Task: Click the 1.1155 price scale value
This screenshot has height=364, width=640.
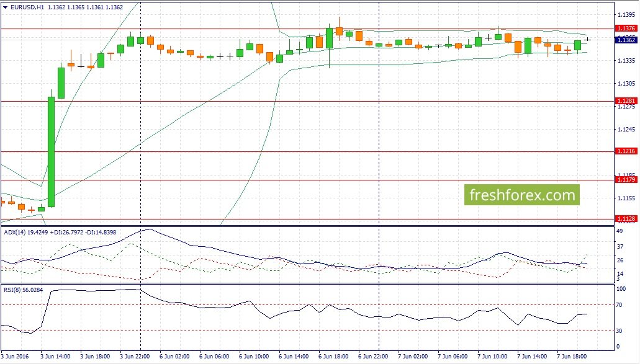Action: 626,198
